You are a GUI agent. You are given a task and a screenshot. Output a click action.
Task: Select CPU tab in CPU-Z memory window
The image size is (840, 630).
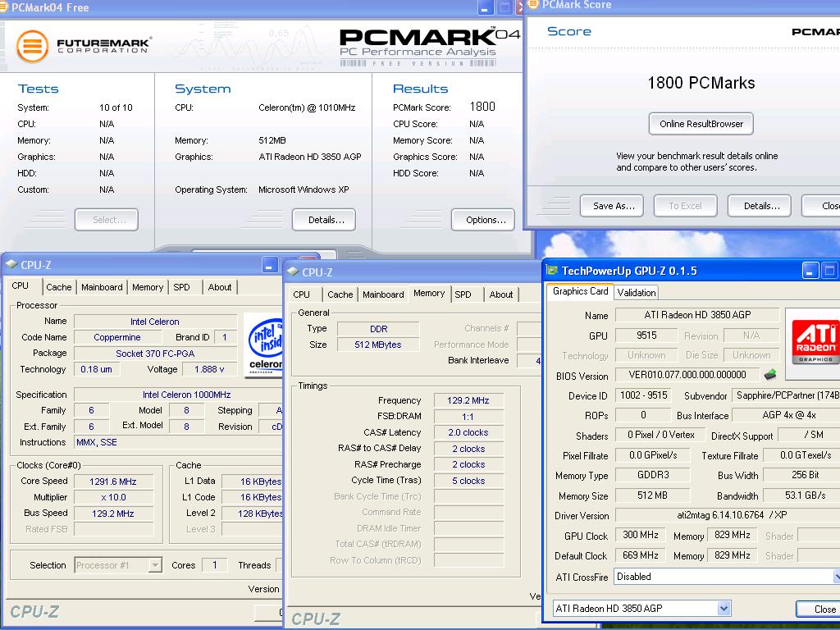[x=302, y=294]
